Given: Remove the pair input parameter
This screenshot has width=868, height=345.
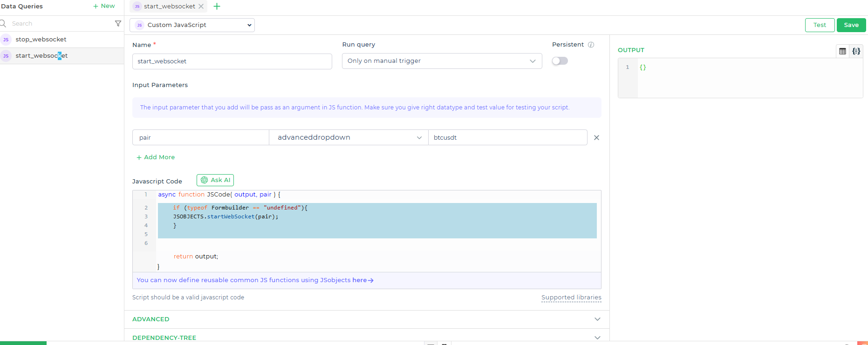Looking at the screenshot, I should click(596, 137).
